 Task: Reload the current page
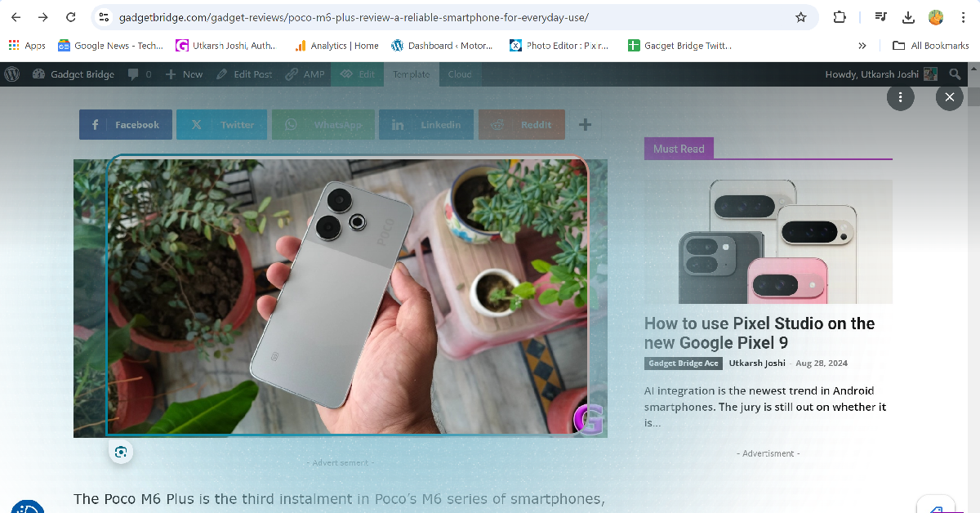coord(71,17)
